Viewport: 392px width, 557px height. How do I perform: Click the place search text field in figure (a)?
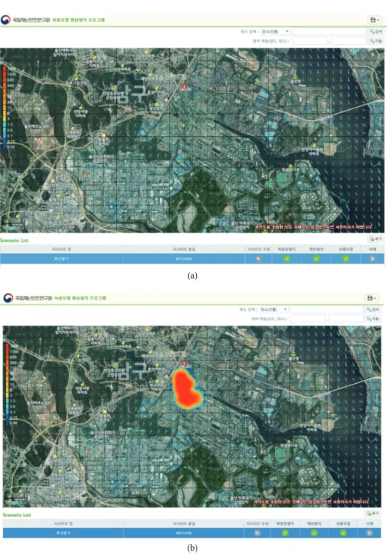click(329, 32)
